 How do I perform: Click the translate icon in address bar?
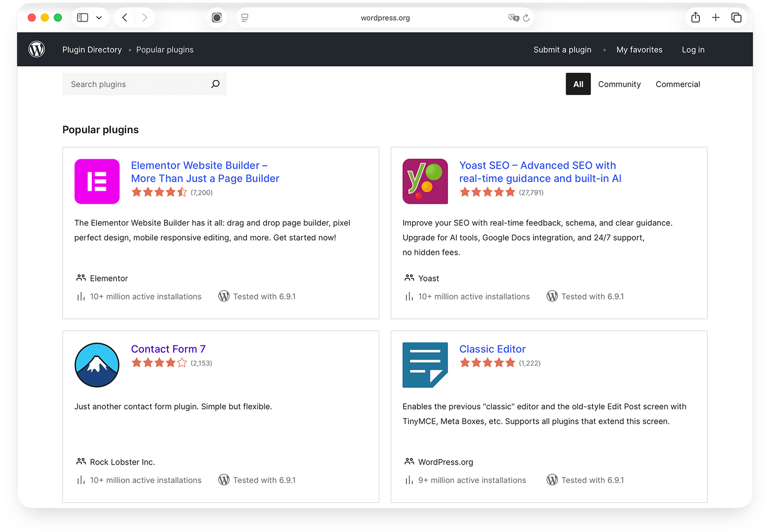click(x=513, y=18)
